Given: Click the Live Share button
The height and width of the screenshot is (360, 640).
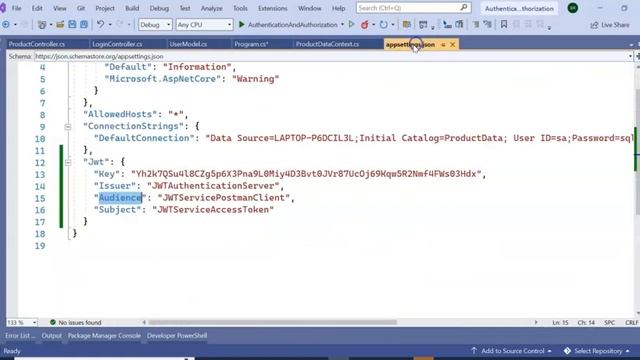Looking at the screenshot, I should tap(610, 25).
